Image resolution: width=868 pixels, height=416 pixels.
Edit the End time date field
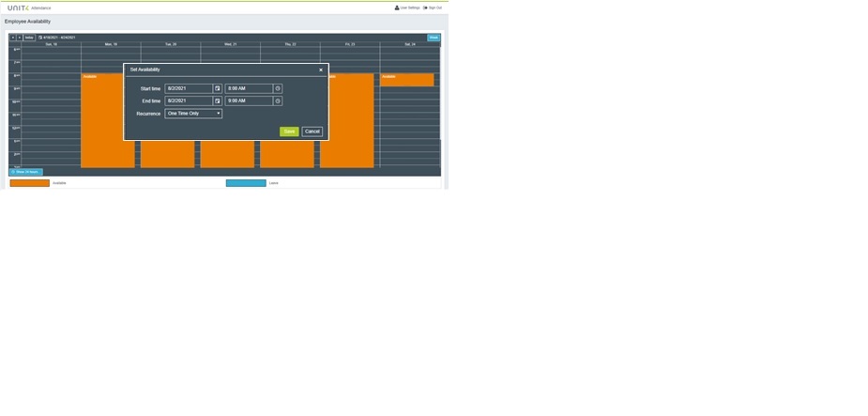tap(189, 100)
